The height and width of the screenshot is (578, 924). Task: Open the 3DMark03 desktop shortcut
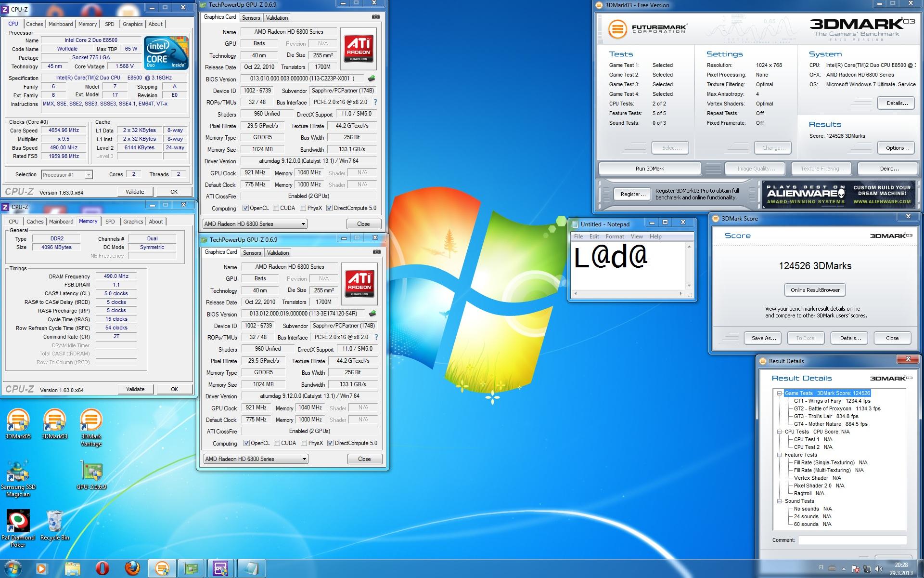tap(54, 424)
